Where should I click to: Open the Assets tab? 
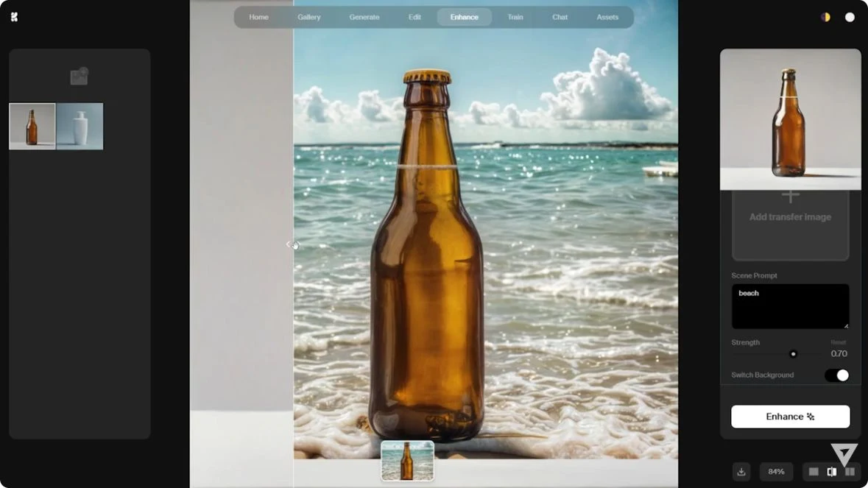(607, 17)
